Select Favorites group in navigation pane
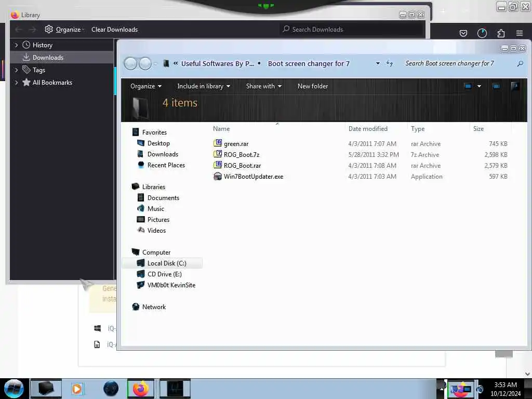This screenshot has height=399, width=532. click(150, 132)
